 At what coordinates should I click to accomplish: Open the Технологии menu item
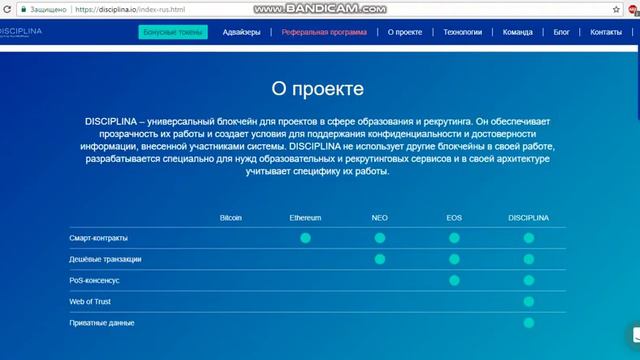(x=462, y=32)
